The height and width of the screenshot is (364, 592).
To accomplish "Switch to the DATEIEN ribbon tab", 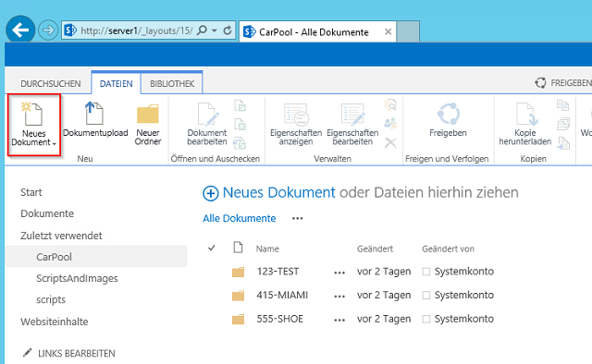I will tap(116, 83).
